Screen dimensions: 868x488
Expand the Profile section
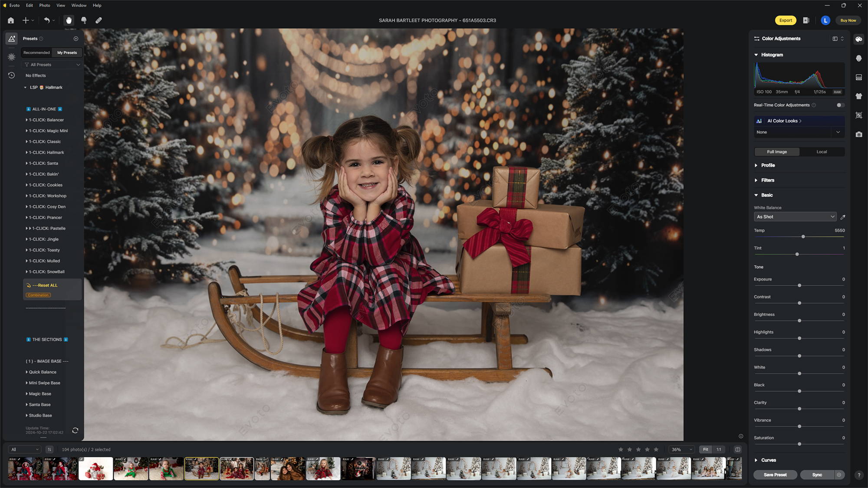point(768,165)
